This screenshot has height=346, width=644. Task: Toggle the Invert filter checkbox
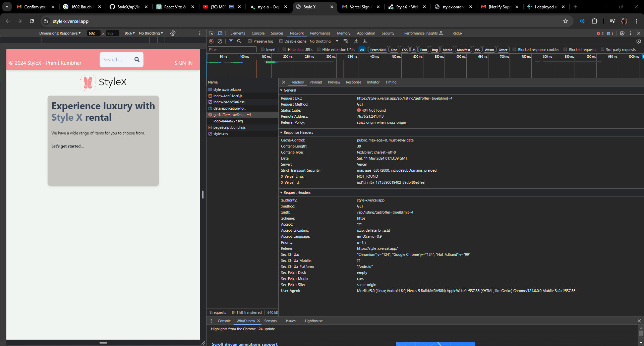[263, 50]
